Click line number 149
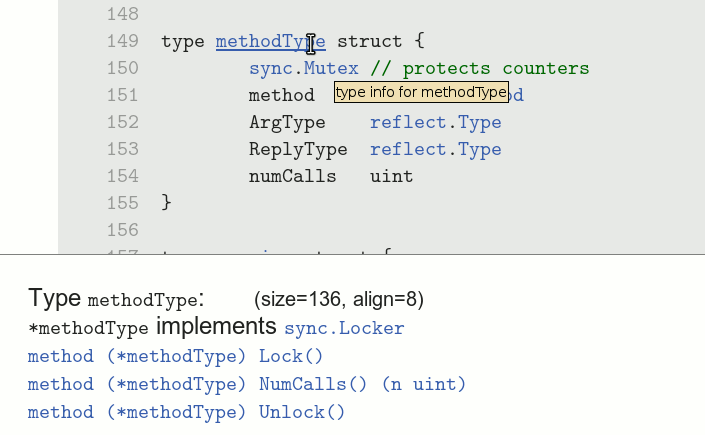 tap(121, 42)
